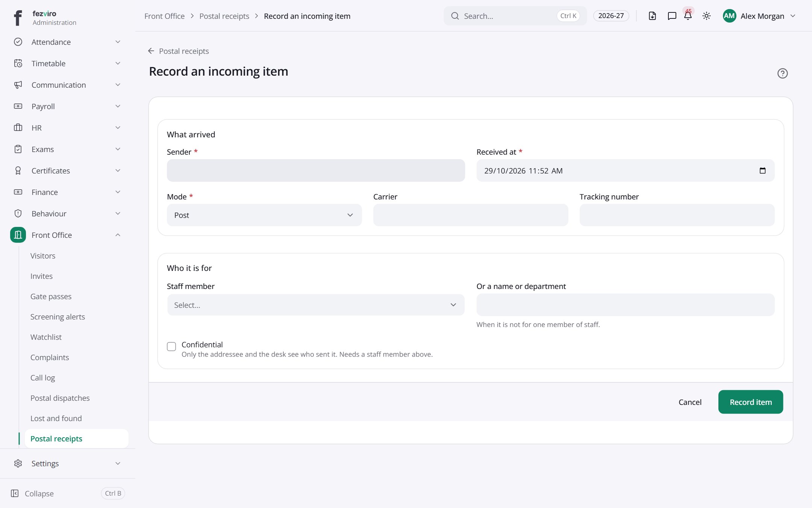Click the Settings gear icon
Screen dimensions: 812x508
click(18, 463)
